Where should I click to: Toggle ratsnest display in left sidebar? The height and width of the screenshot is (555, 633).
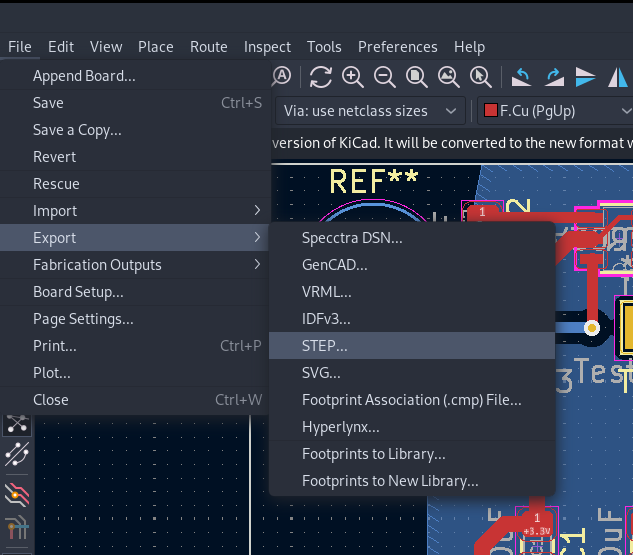tap(17, 424)
